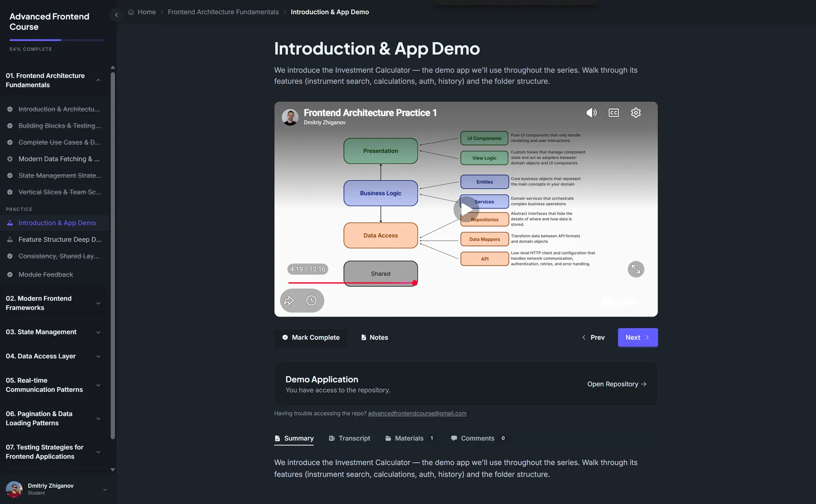
Task: Expand 05. Real-time Communication Patterns section
Action: point(98,385)
